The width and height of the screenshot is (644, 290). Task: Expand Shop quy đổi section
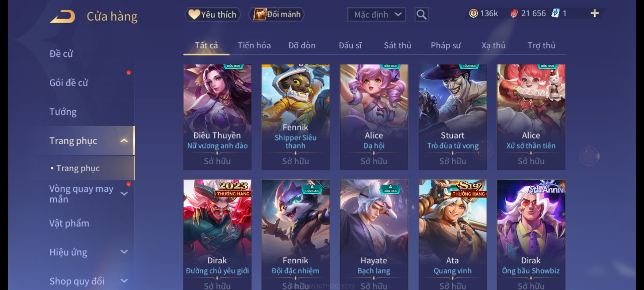coord(124,281)
